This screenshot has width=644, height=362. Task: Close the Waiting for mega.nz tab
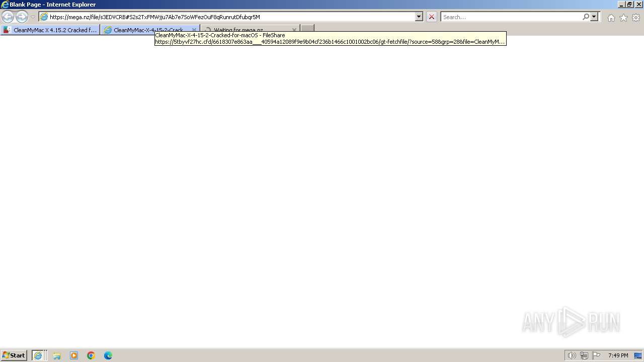point(294,30)
